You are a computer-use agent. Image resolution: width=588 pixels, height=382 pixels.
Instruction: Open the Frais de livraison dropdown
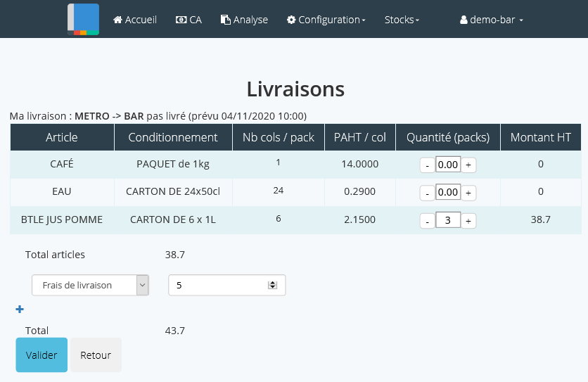[x=90, y=285]
